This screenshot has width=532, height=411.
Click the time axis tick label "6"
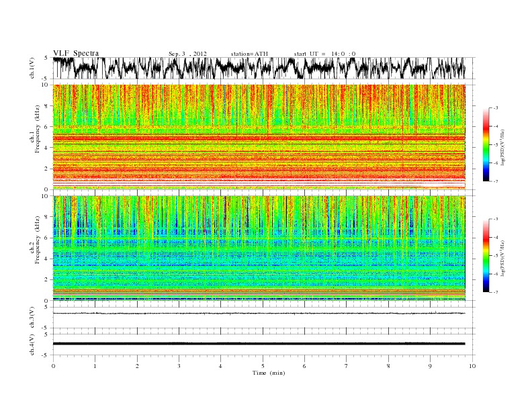coord(304,366)
